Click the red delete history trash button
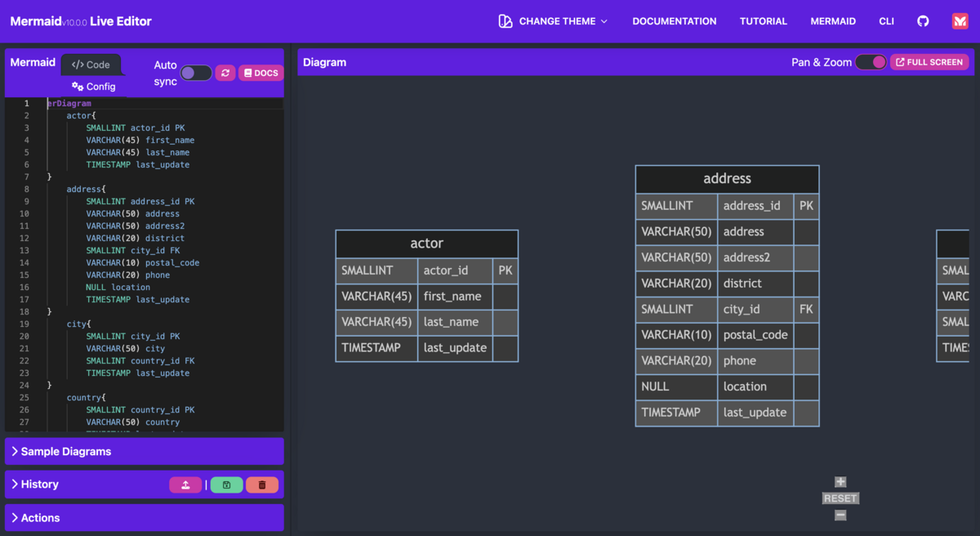Image resolution: width=980 pixels, height=536 pixels. [x=262, y=485]
